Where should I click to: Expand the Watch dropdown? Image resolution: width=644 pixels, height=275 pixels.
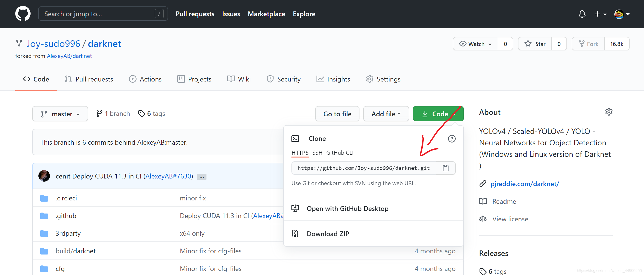click(x=475, y=44)
